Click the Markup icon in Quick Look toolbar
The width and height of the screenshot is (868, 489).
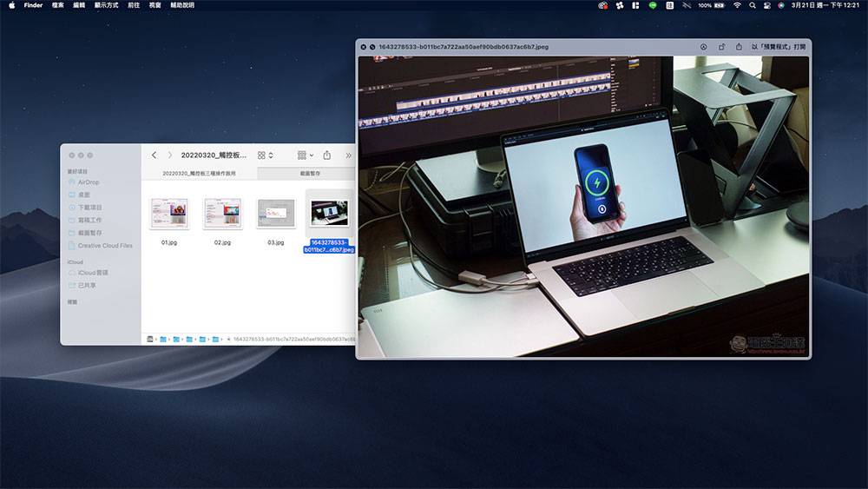click(703, 47)
